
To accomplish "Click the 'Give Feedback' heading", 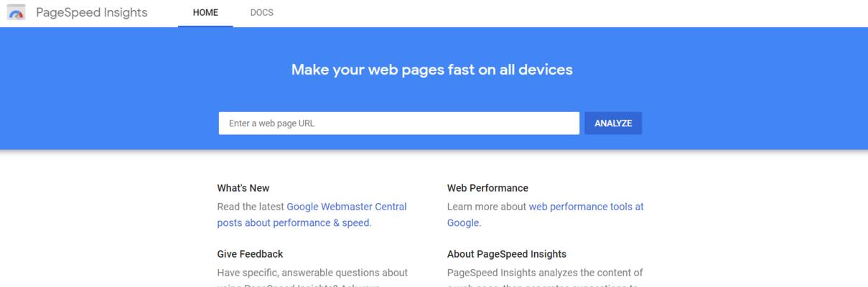I will point(250,254).
